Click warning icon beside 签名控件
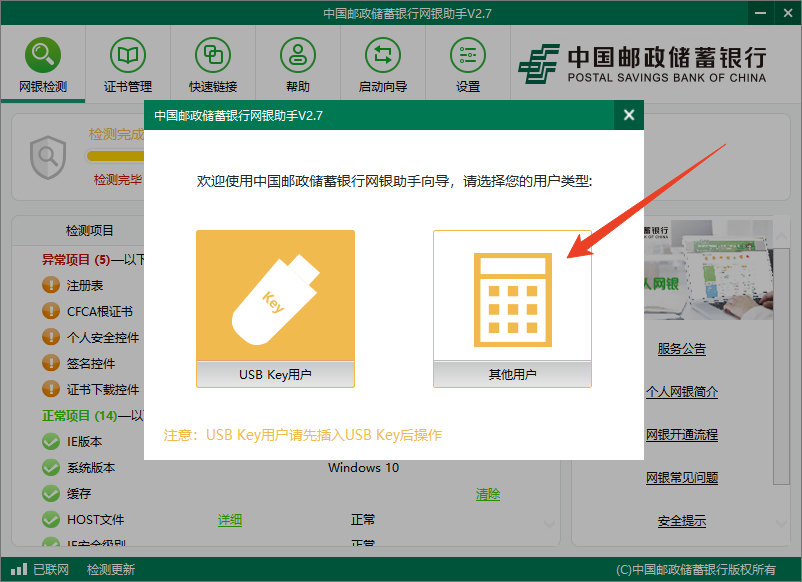802x582 pixels. 51,363
